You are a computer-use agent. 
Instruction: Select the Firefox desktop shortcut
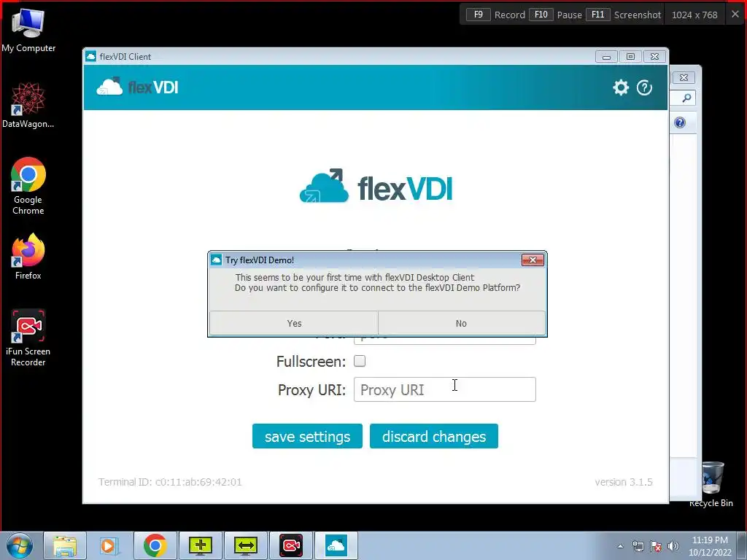pos(28,256)
